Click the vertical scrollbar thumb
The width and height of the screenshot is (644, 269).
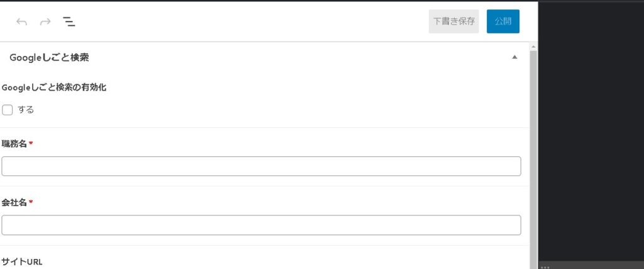tap(534, 157)
